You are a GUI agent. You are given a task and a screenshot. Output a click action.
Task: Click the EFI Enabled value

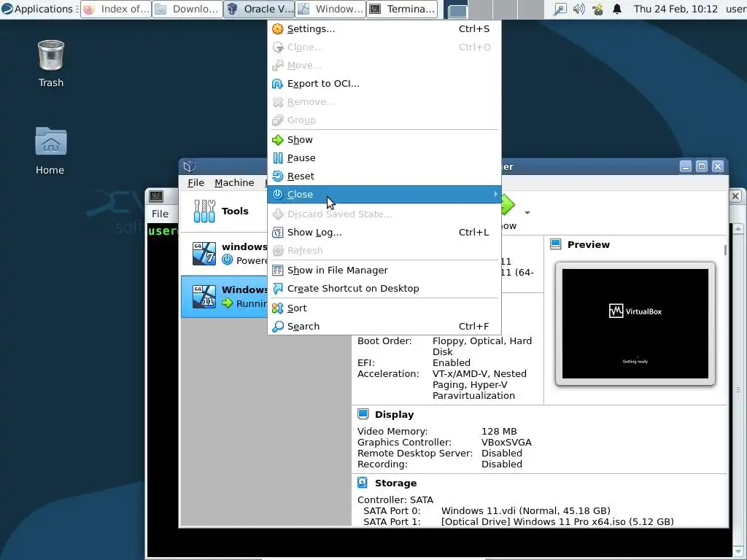pyautogui.click(x=451, y=363)
